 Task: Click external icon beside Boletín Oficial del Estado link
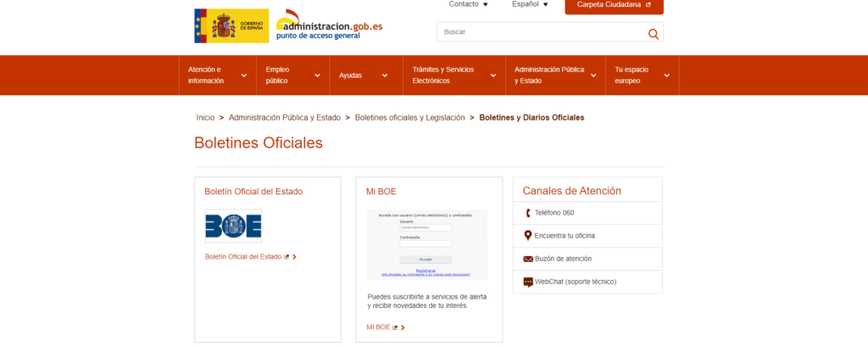click(x=287, y=257)
